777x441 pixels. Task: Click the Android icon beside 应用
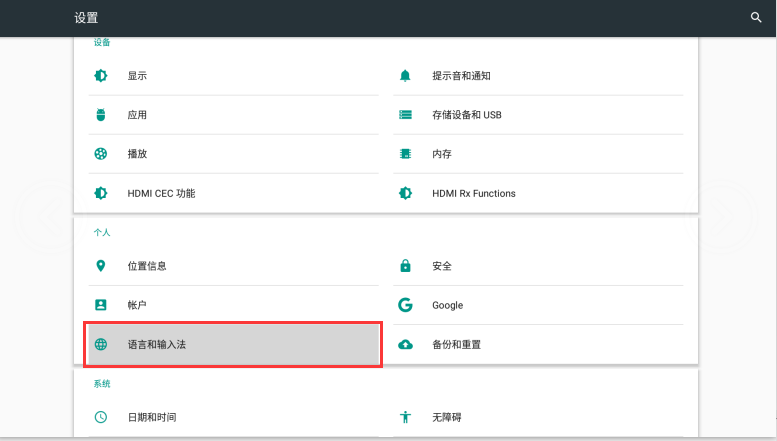pyautogui.click(x=100, y=115)
